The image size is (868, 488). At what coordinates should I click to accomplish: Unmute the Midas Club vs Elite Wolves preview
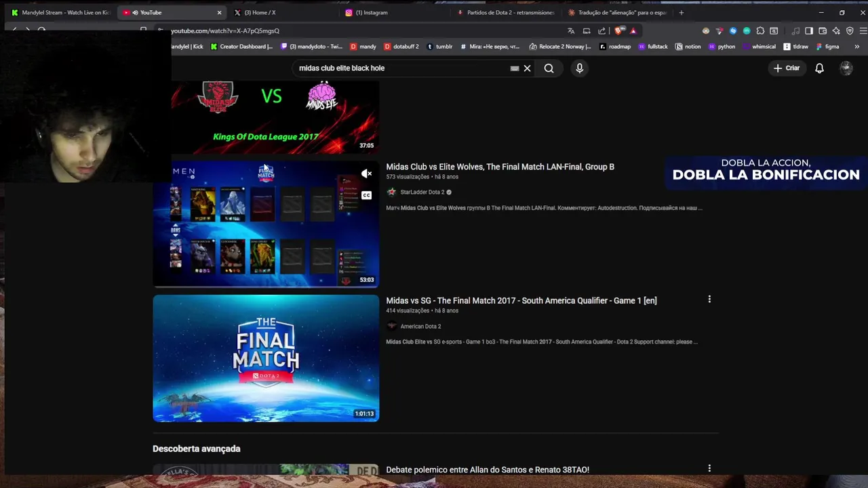[366, 174]
